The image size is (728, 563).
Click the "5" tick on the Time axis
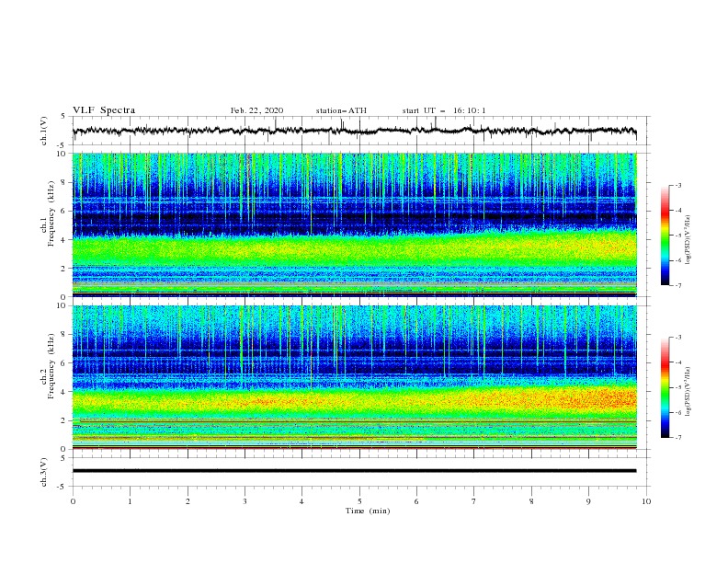(359, 501)
